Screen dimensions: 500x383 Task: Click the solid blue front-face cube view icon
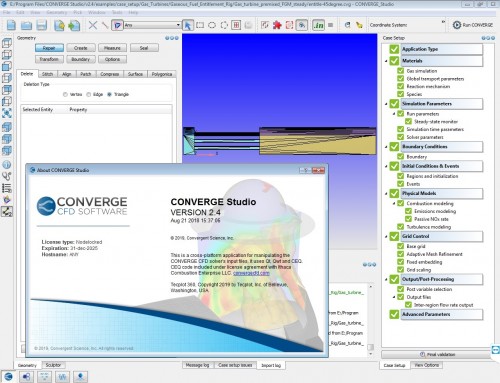click(7, 66)
